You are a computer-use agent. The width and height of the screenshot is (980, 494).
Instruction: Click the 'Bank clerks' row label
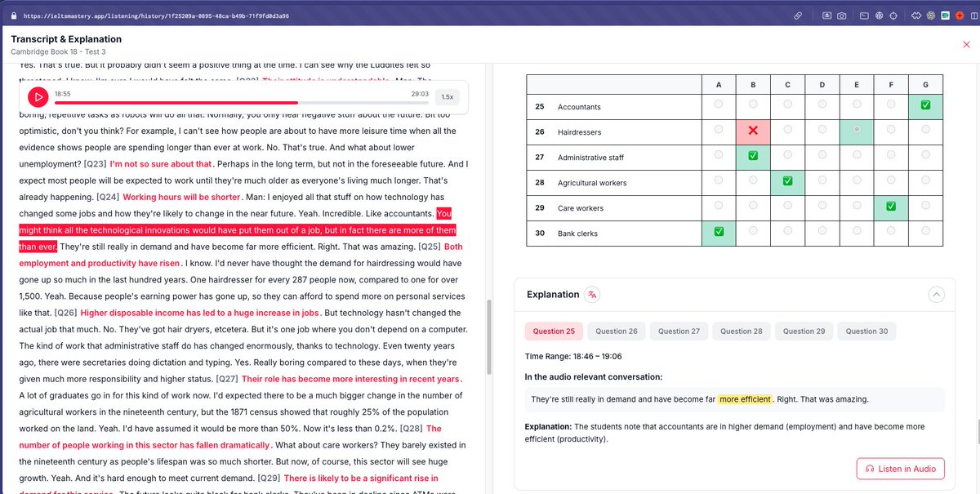577,234
